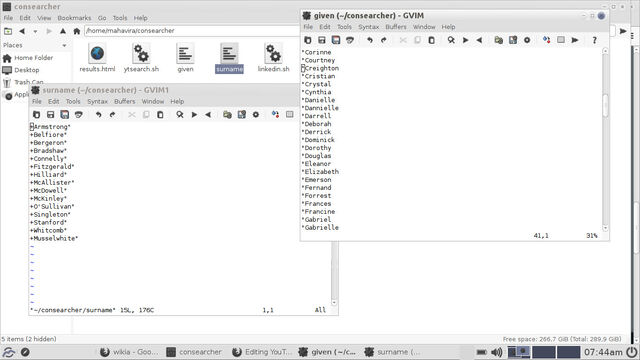Select results.html file icon
This screenshot has height=360, width=640.
pyautogui.click(x=97, y=58)
